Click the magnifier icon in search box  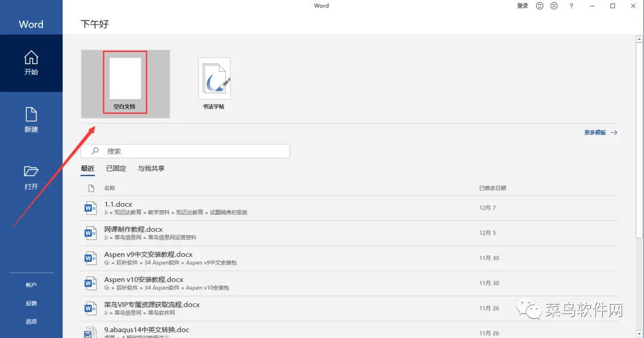(x=95, y=151)
